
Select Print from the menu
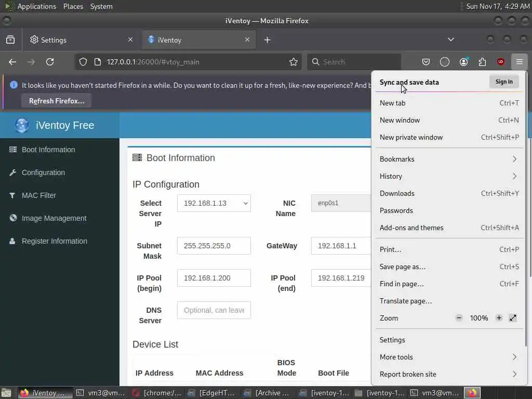click(x=449, y=250)
